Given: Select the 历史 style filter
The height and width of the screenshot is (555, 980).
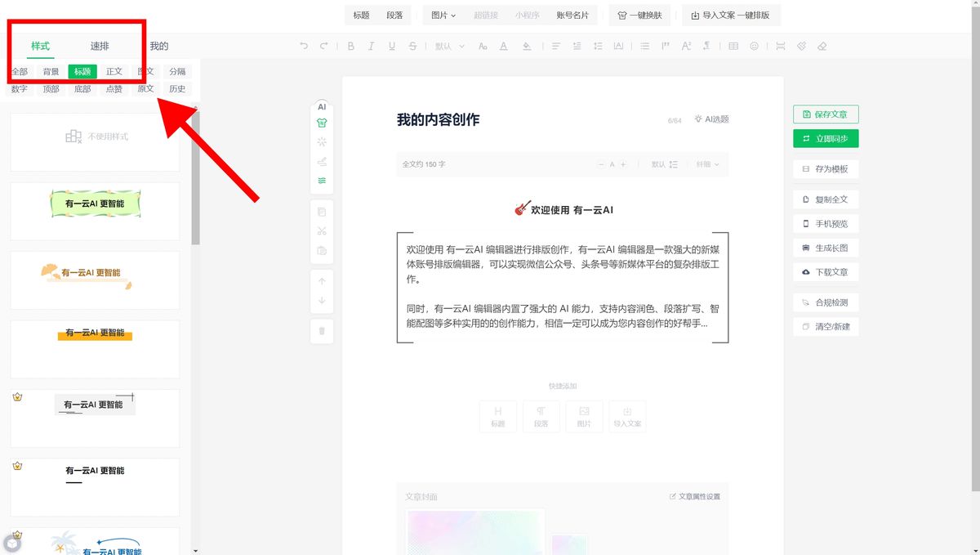Looking at the screenshot, I should [177, 89].
